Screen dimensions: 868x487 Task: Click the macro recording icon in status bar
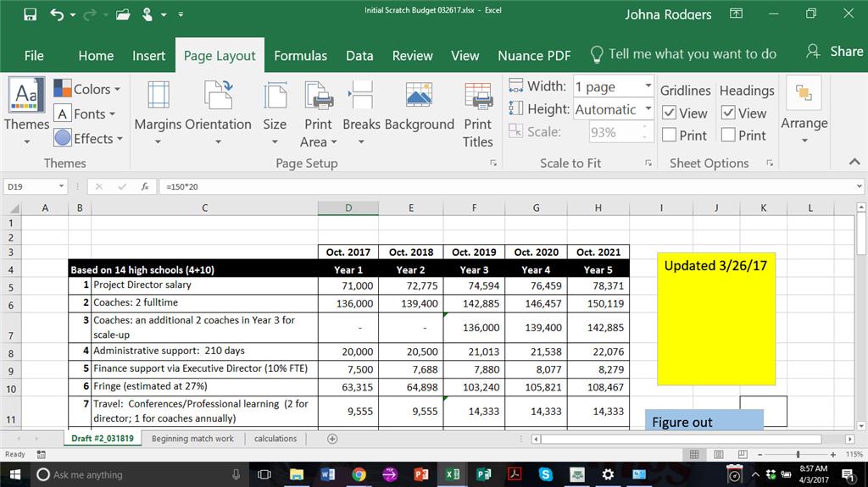[x=41, y=454]
